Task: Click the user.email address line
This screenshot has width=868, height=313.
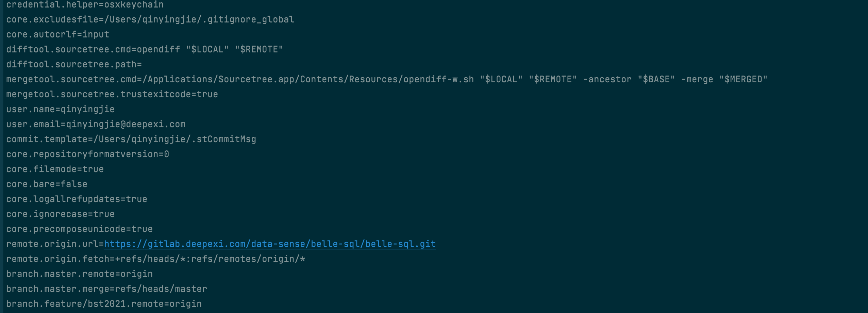Action: pyautogui.click(x=96, y=124)
